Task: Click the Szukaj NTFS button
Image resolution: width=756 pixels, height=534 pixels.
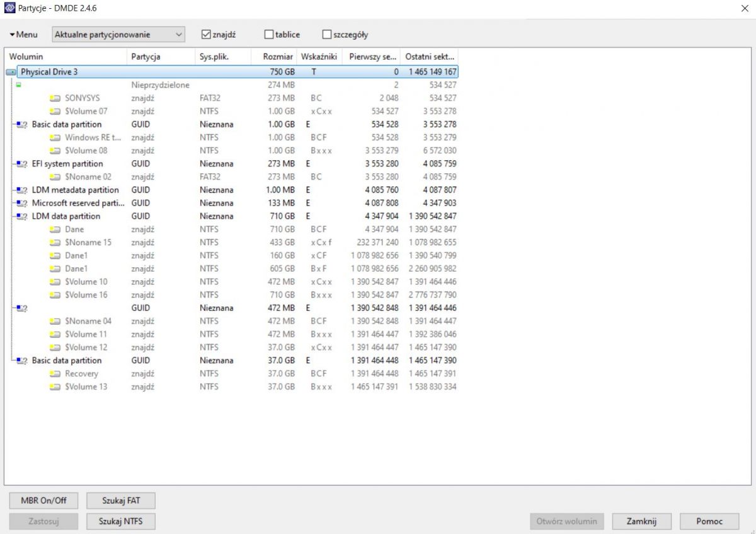Action: pyautogui.click(x=121, y=521)
